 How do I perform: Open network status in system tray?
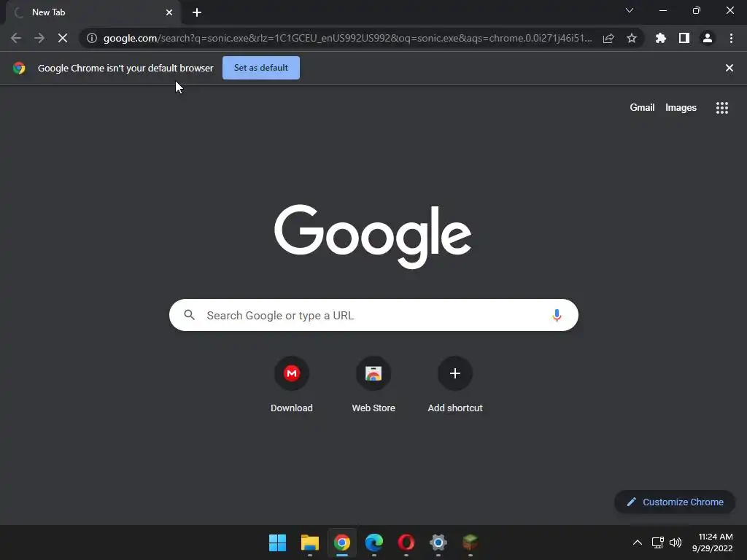point(658,542)
